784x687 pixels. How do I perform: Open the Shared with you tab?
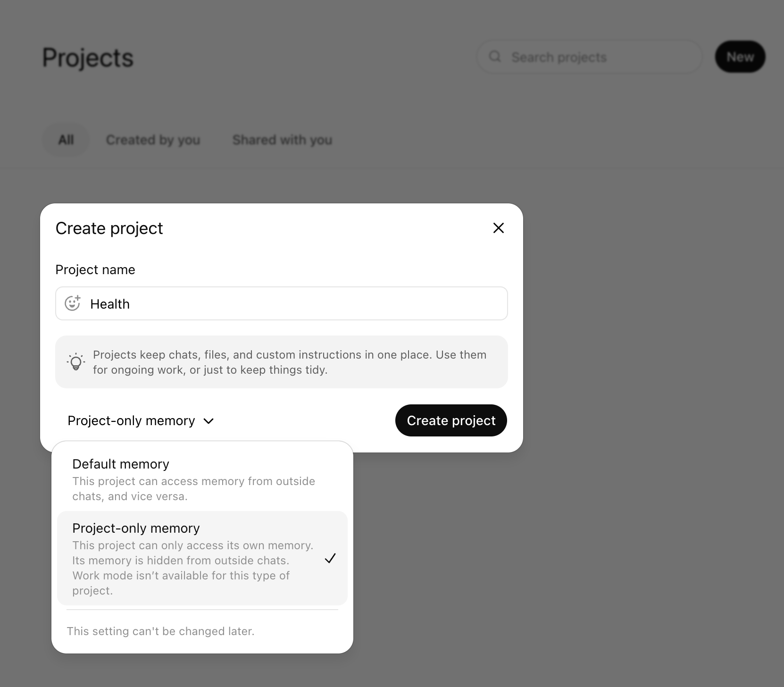pyautogui.click(x=282, y=140)
